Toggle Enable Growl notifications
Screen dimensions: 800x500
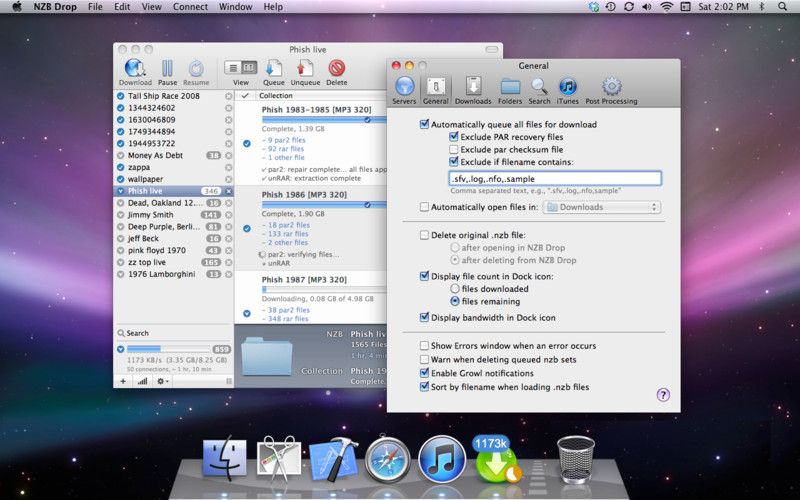[x=424, y=373]
